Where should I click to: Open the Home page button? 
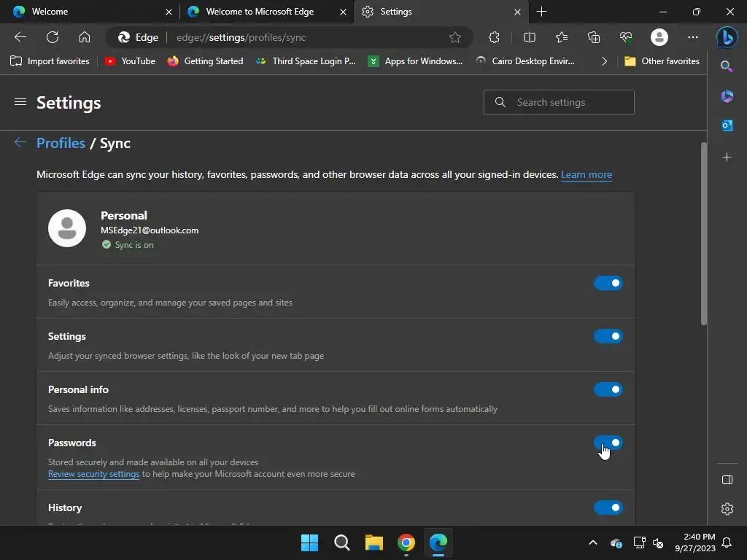85,37
